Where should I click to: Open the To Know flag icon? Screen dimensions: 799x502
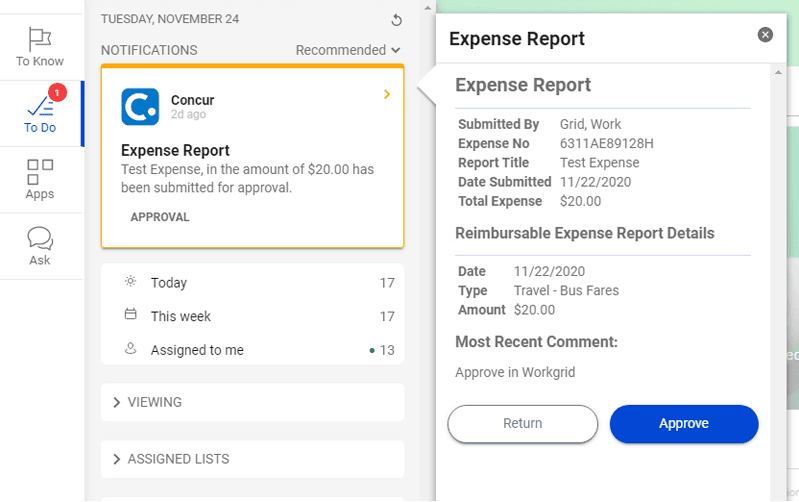(40, 39)
